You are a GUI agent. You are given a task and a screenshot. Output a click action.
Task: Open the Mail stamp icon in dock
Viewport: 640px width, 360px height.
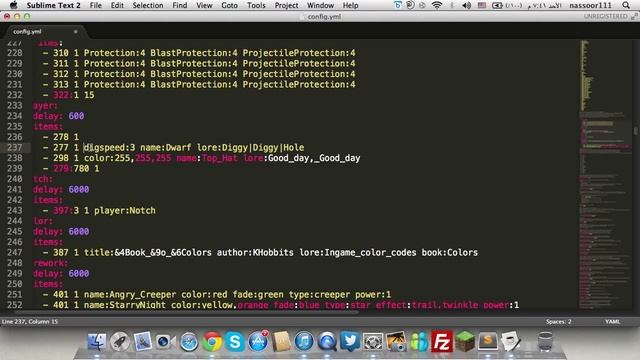point(142,341)
